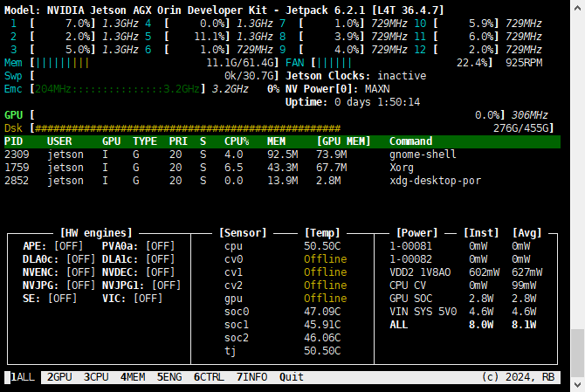Click the gpu sensor Offline status

tap(325, 299)
